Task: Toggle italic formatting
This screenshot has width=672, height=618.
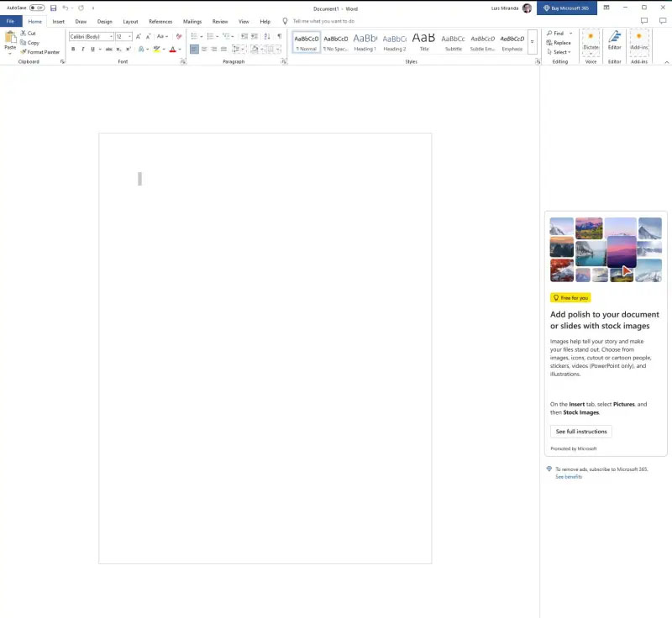Action: coord(84,50)
